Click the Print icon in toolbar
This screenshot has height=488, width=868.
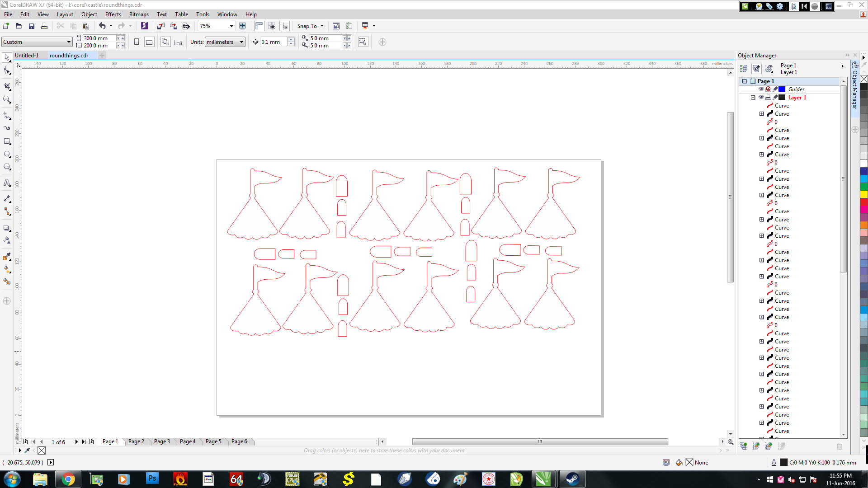[x=44, y=26]
